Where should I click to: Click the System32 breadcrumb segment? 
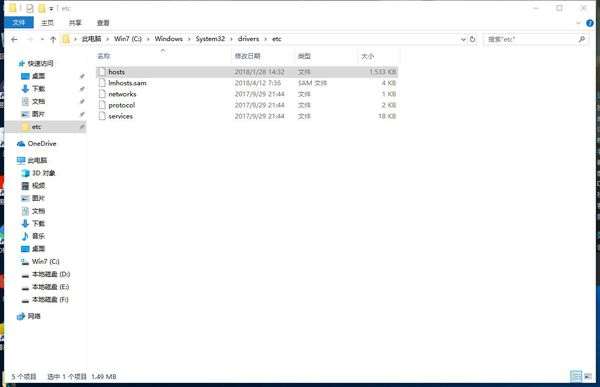click(210, 39)
